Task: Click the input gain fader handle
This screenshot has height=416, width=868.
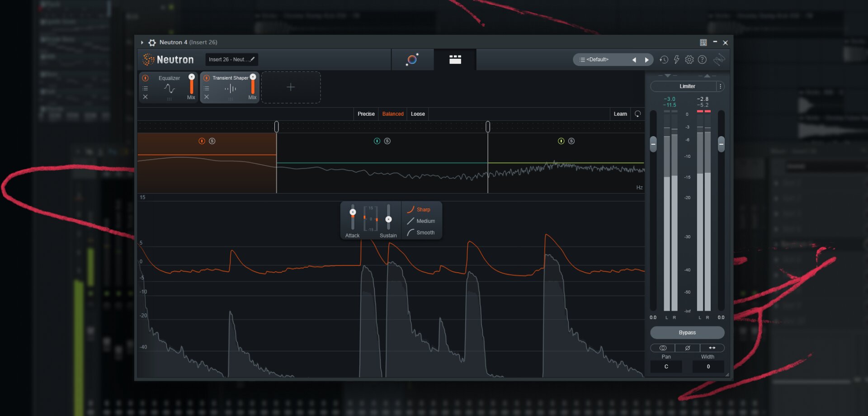Action: (653, 144)
